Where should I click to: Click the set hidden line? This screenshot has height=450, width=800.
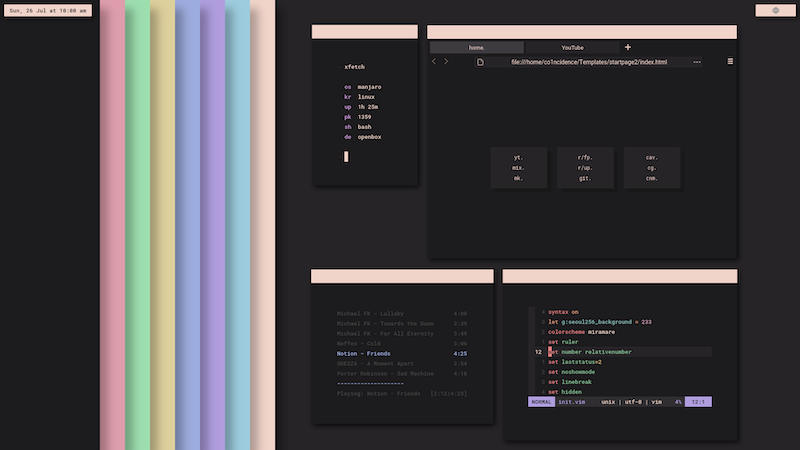tap(565, 392)
